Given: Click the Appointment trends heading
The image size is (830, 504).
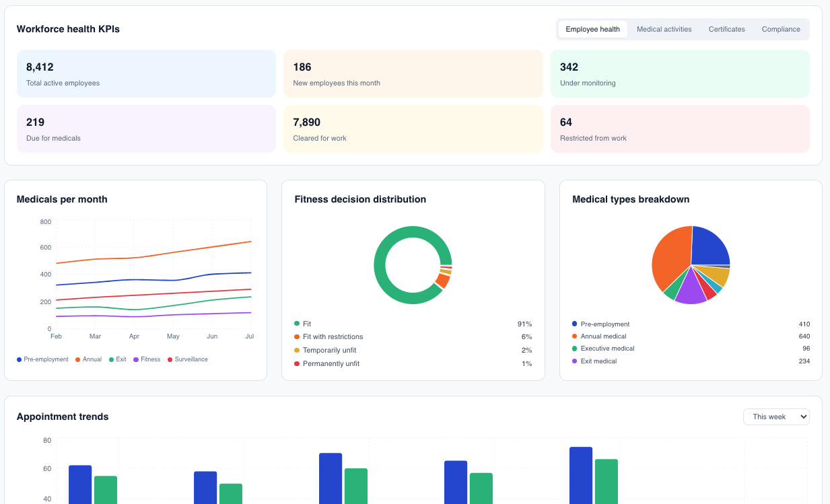Looking at the screenshot, I should coord(63,417).
